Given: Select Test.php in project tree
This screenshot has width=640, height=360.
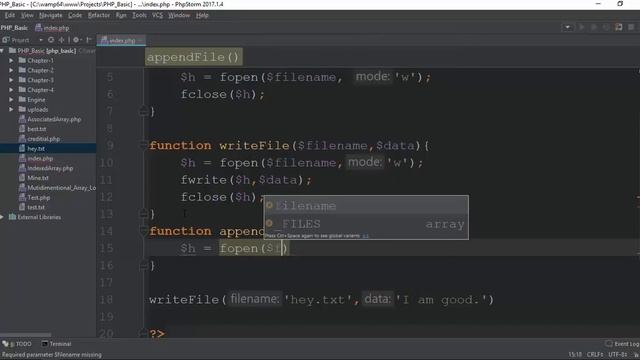Looking at the screenshot, I should point(34,198).
